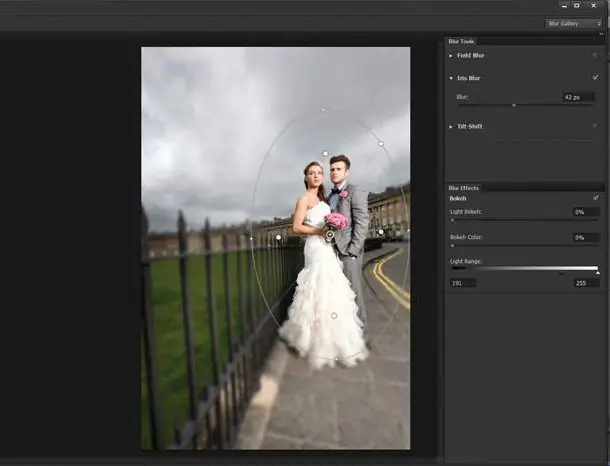Enable the Field Blur checkbox
This screenshot has width=610, height=466.
click(595, 55)
